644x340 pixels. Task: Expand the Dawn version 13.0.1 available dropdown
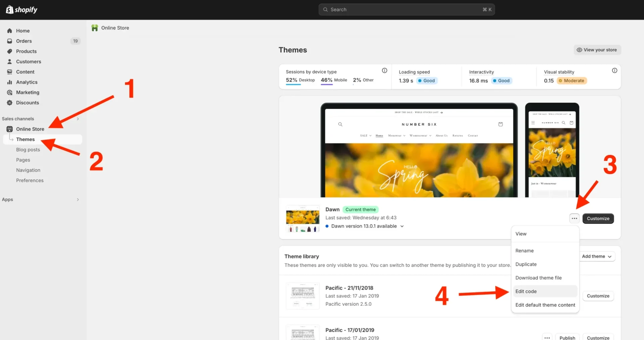[402, 226]
